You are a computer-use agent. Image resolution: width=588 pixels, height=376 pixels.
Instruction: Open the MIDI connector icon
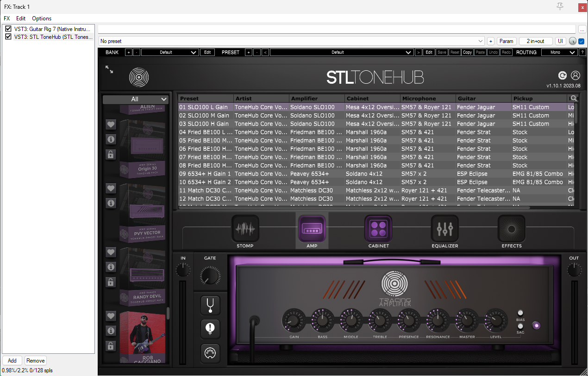tap(210, 353)
